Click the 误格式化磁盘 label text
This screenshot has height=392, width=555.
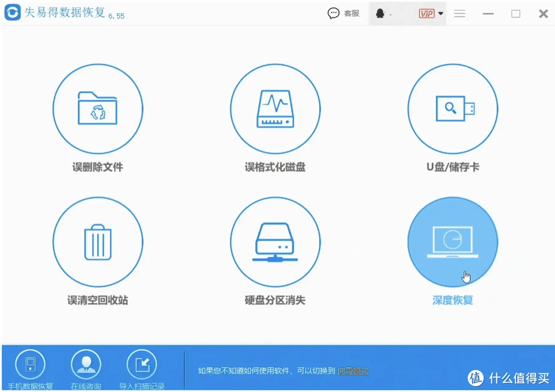(275, 167)
